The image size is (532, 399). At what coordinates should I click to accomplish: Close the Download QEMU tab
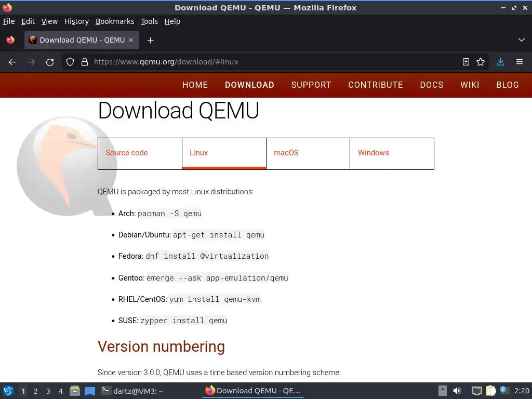[x=131, y=40]
